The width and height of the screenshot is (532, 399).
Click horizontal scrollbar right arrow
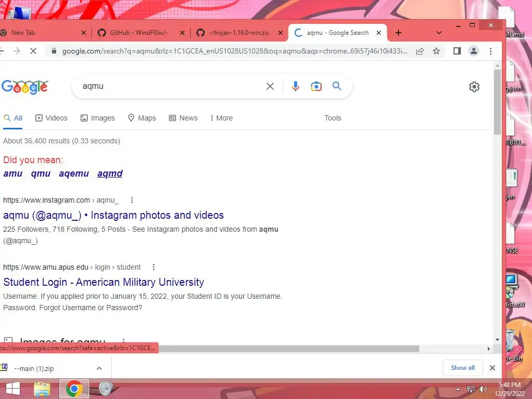pyautogui.click(x=488, y=349)
